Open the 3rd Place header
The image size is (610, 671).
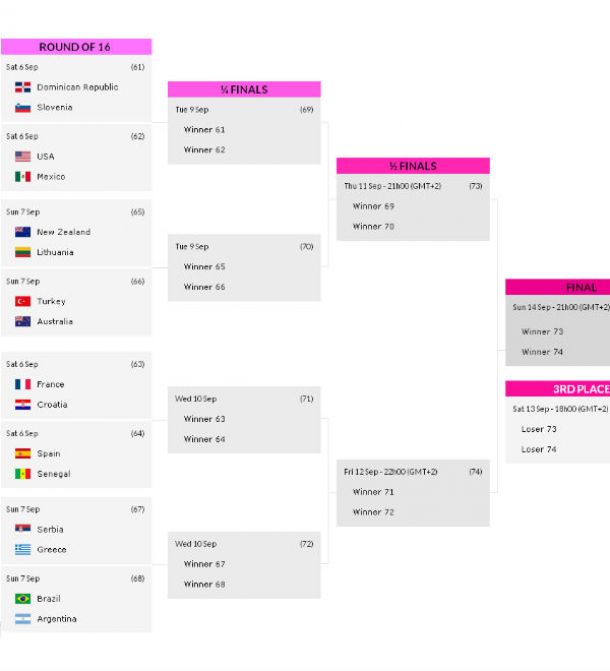[558, 389]
